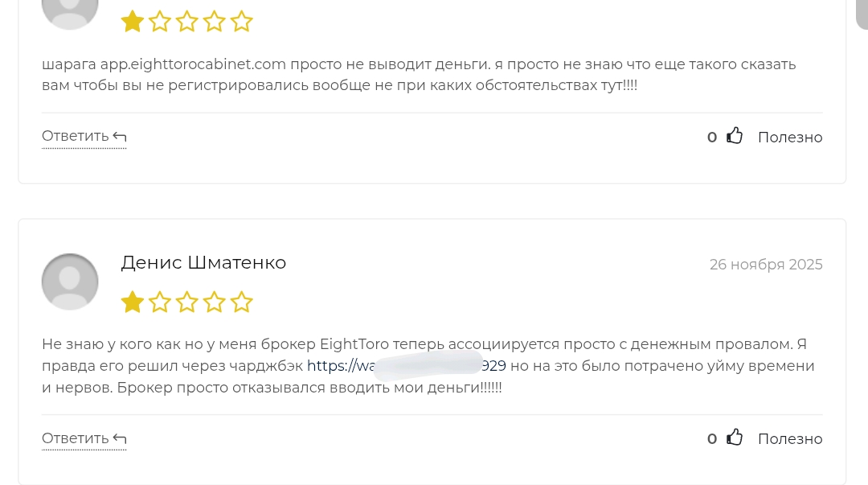Click the like count on Денис Шматенко's review
868x485 pixels.
click(x=712, y=439)
